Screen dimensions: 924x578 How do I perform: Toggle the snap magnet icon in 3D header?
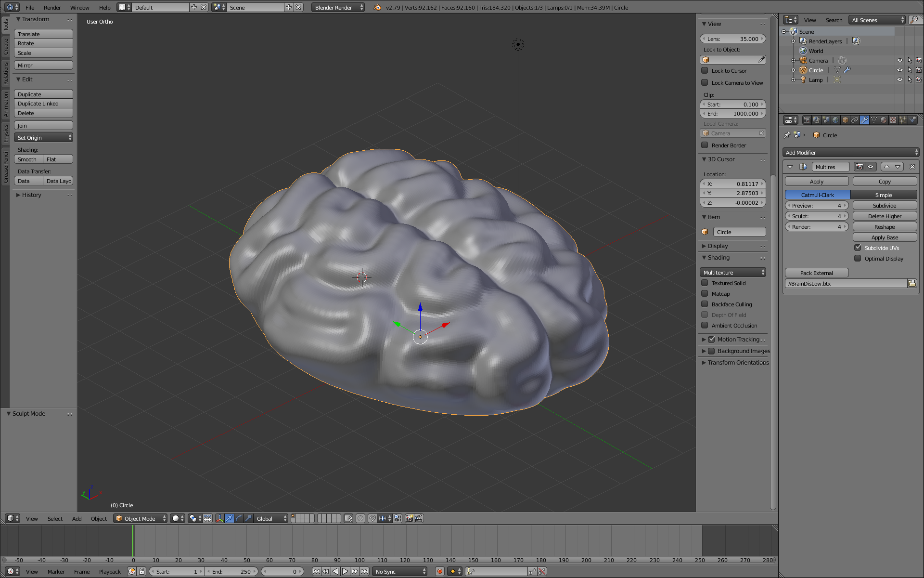pos(372,518)
